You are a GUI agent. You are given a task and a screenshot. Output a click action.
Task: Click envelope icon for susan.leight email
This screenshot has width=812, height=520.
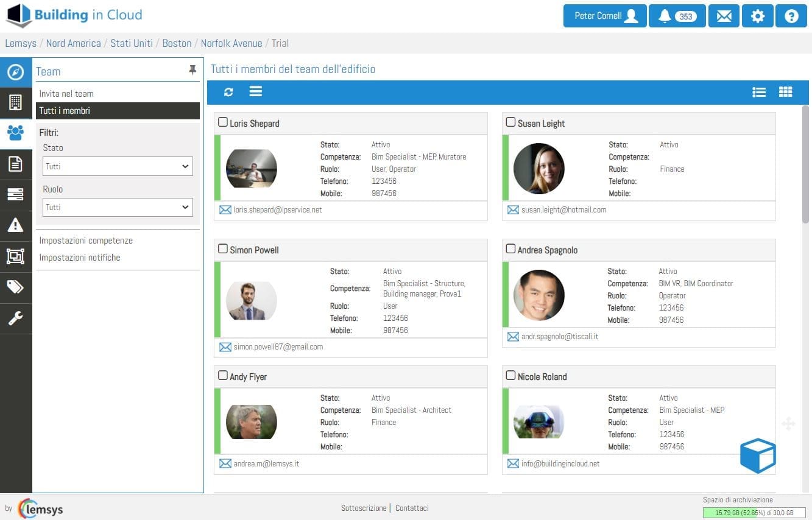click(513, 209)
